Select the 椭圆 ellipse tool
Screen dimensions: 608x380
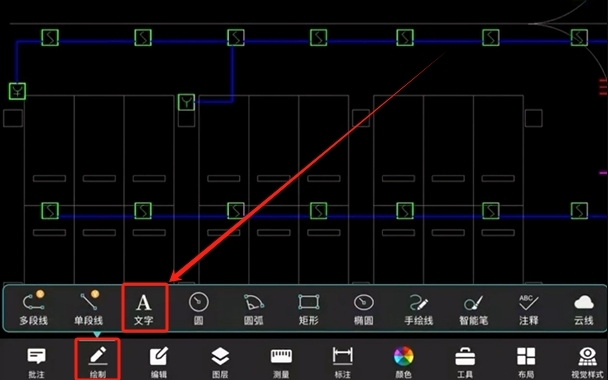pos(364,309)
